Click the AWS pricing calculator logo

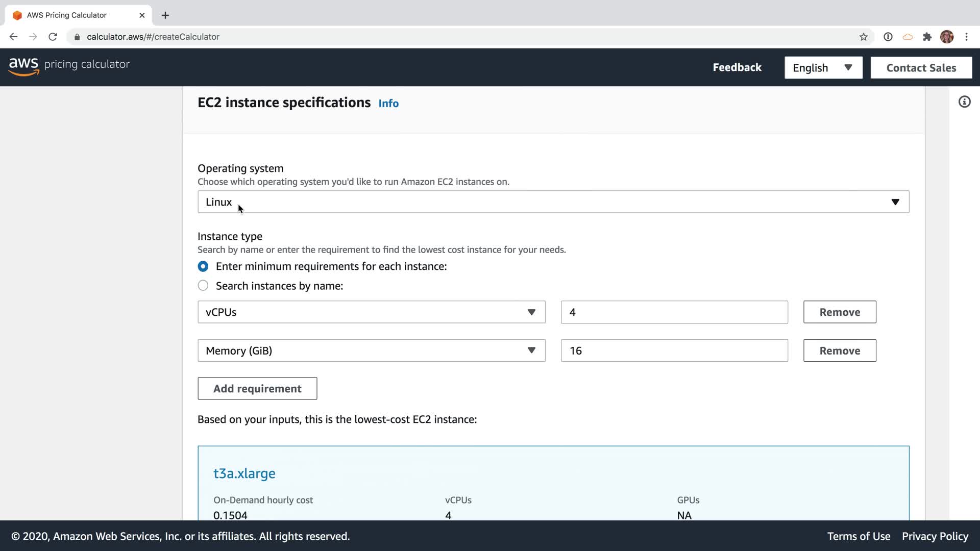[69, 65]
